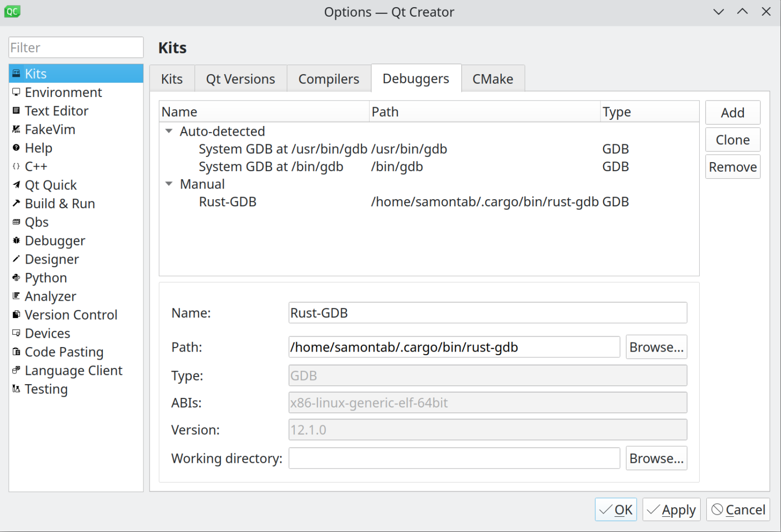The height and width of the screenshot is (532, 781).
Task: Open the Analyzer sidebar icon
Action: tap(16, 296)
